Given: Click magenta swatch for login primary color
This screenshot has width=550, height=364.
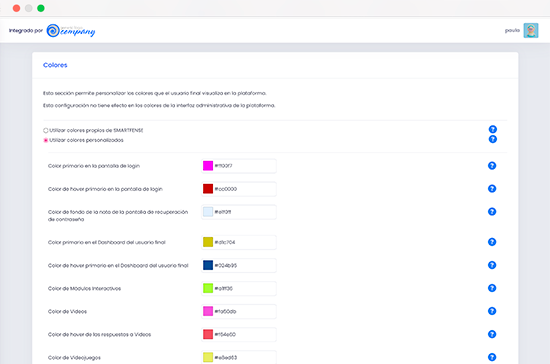Looking at the screenshot, I should [x=208, y=166].
